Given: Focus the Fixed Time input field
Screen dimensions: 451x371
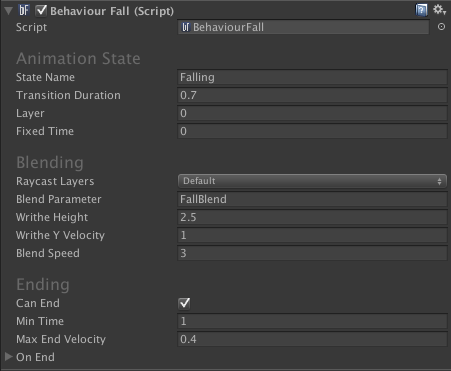Looking at the screenshot, I should 312,131.
